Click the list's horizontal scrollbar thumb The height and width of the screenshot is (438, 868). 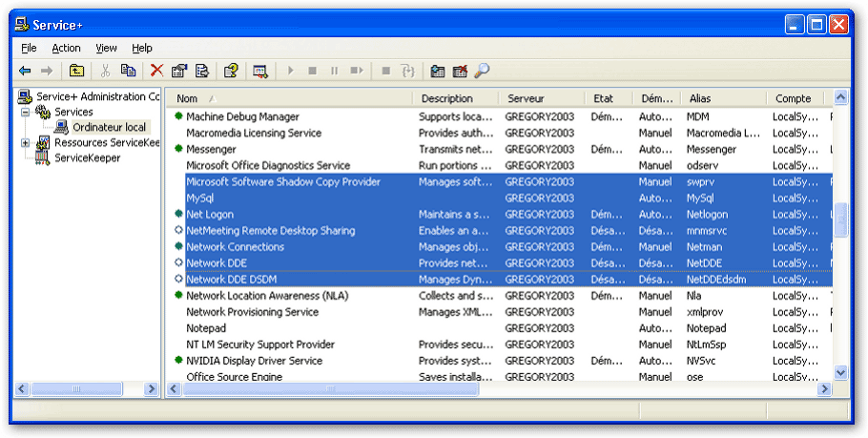tap(330, 389)
